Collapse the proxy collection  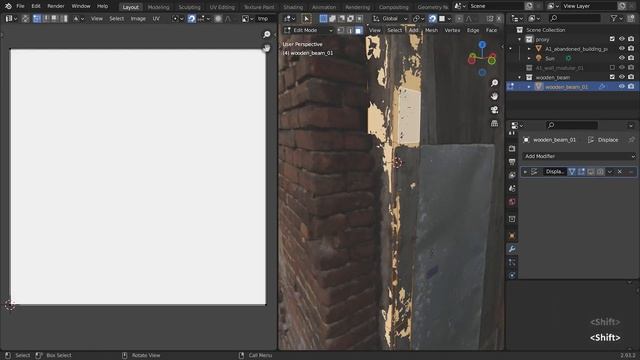(x=520, y=40)
